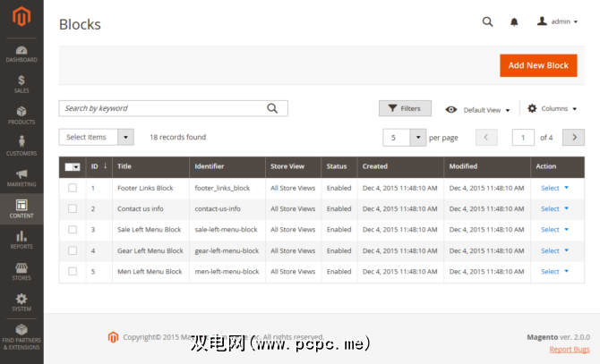Click the Add New Block button
Viewport: 600px width, 364px height.
[538, 65]
